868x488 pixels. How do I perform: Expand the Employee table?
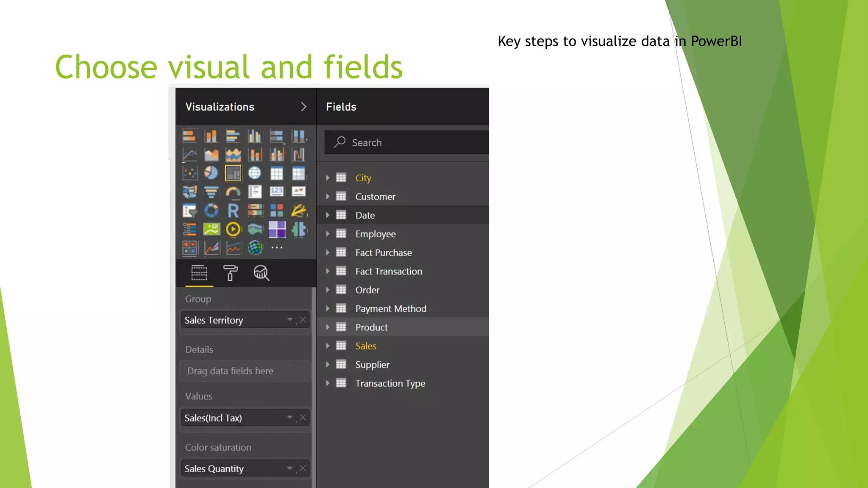[x=328, y=234]
